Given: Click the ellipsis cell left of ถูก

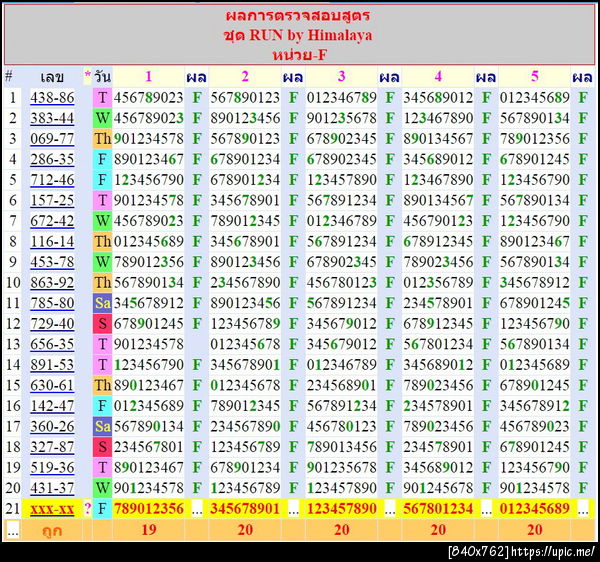Looking at the screenshot, I should click(13, 531).
